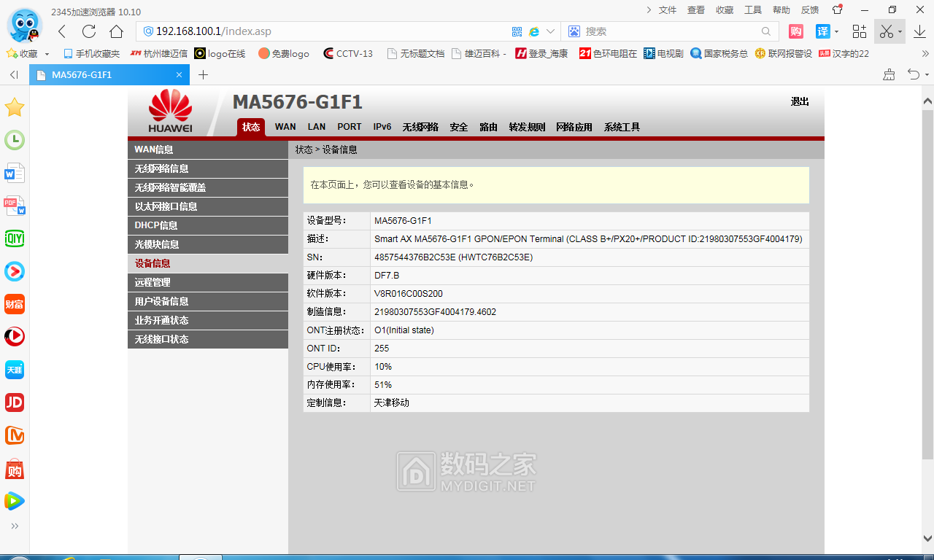Open DHCP信息 in left menu
The width and height of the screenshot is (934, 560).
coord(208,225)
